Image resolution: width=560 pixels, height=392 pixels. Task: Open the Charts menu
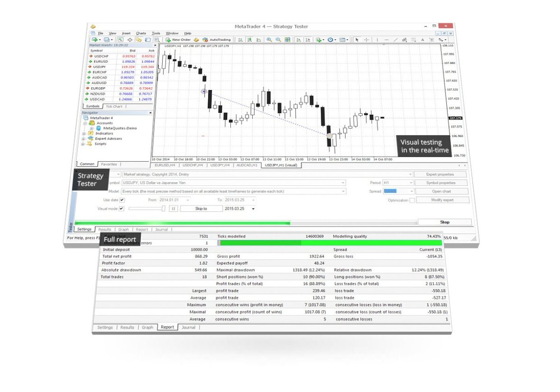click(x=141, y=33)
